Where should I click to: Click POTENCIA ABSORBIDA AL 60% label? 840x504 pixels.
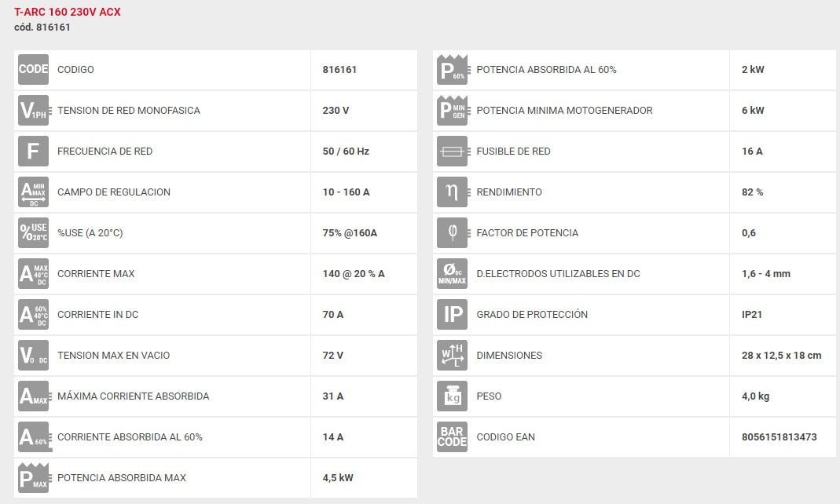tap(546, 70)
